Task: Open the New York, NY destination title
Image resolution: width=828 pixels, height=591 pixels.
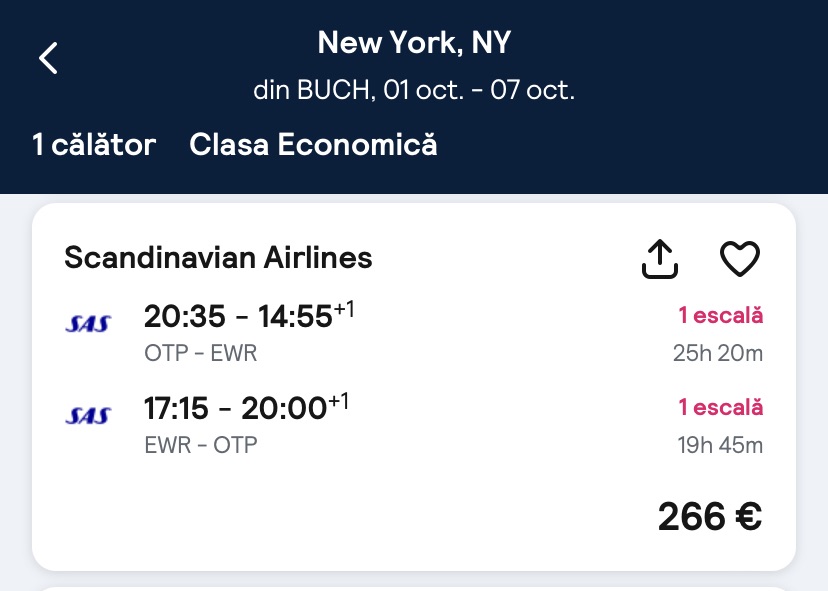Action: click(x=414, y=42)
